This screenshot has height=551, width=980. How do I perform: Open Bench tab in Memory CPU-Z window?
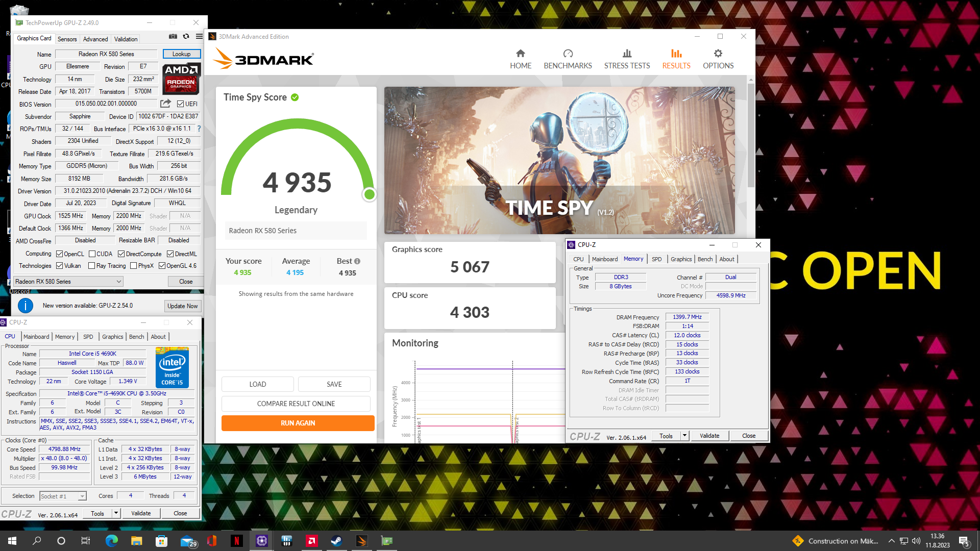pyautogui.click(x=705, y=259)
